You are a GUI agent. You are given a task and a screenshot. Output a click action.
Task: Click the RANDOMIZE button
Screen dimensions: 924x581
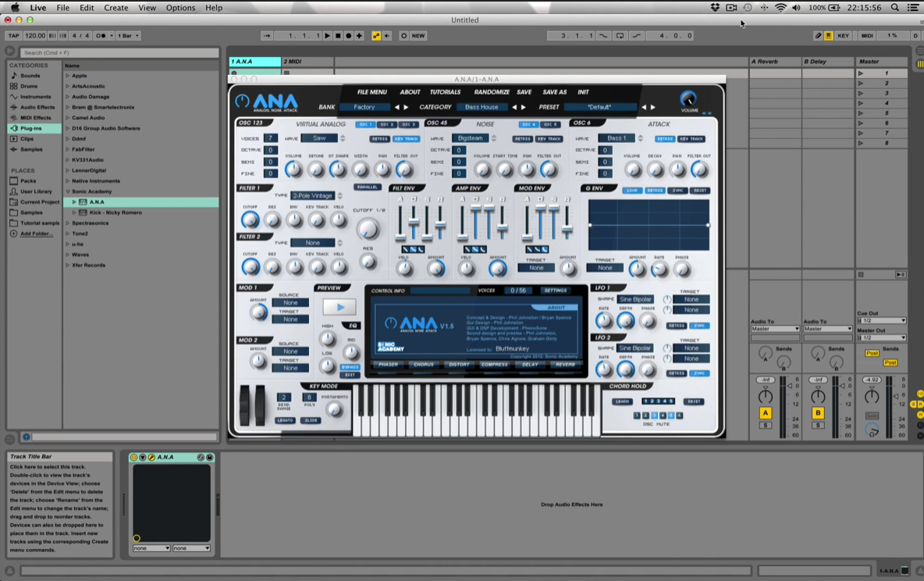click(x=492, y=92)
